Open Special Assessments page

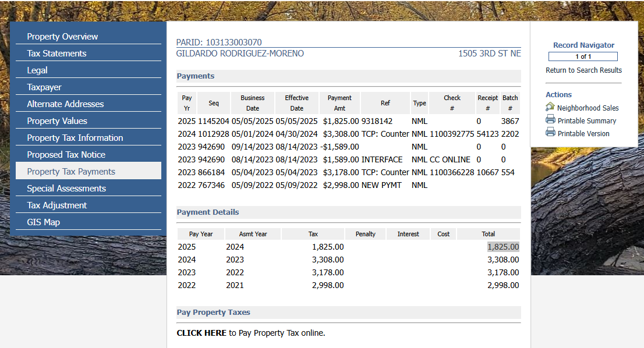coord(66,189)
